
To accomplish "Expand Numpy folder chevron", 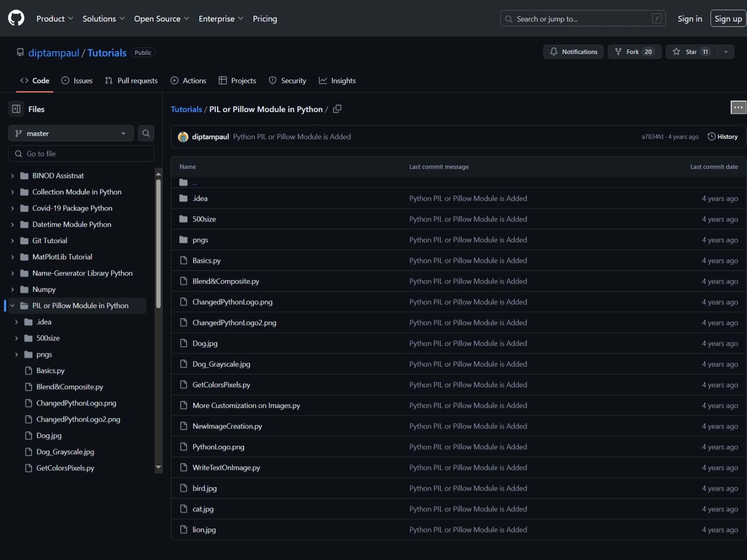I will tap(12, 290).
